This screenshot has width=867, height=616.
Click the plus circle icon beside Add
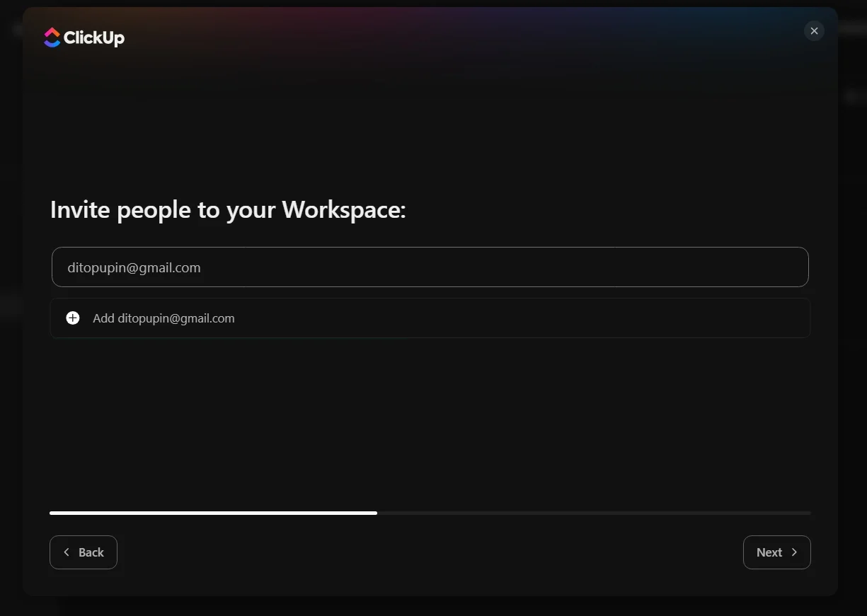[x=73, y=318]
